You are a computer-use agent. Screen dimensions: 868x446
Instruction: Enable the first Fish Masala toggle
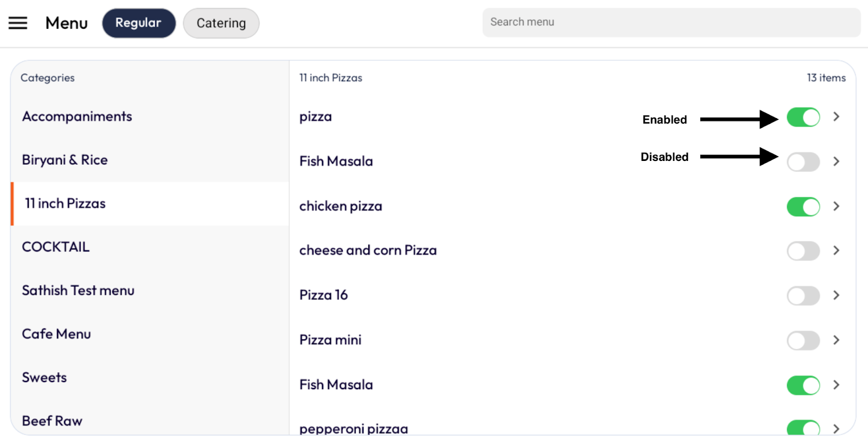click(x=803, y=161)
